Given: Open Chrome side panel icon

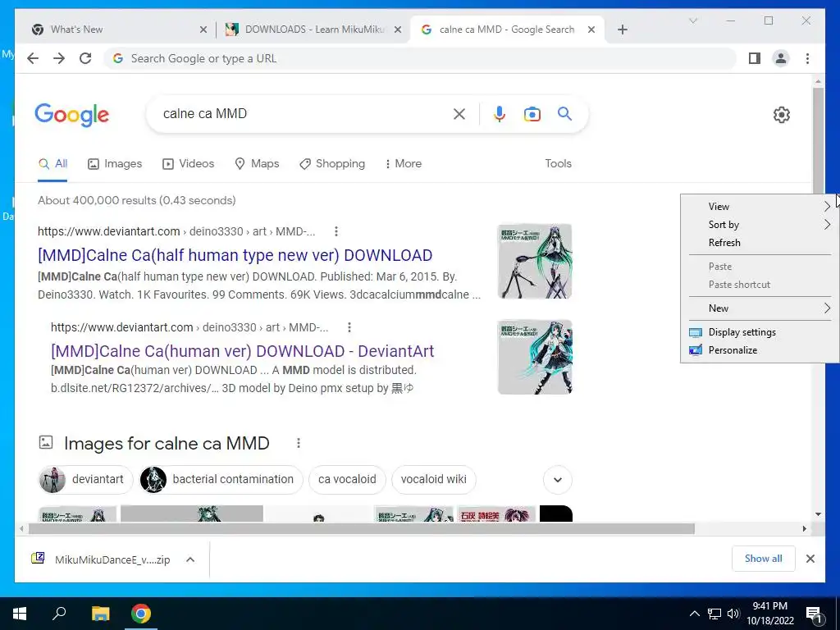Looking at the screenshot, I should pos(755,58).
